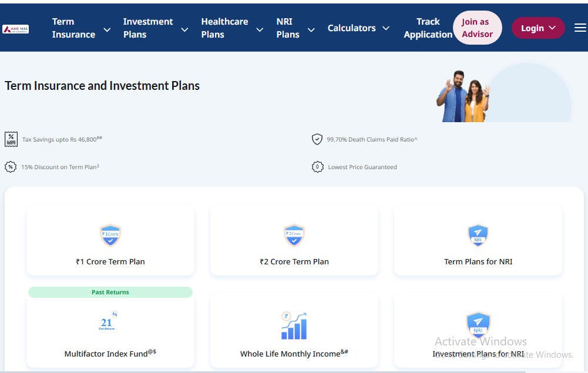Click the 21 Past Returns icon

(108, 321)
